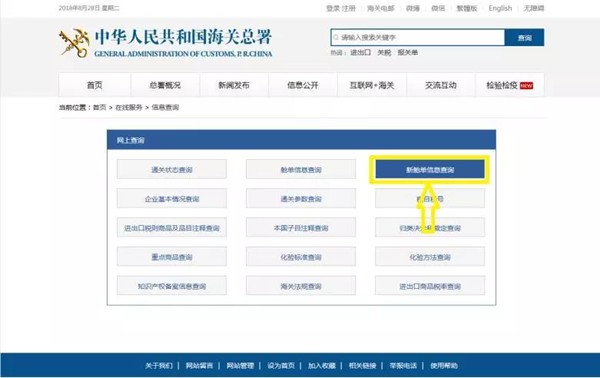Select hot keyword 关税
This screenshot has height=378, width=600.
[384, 53]
